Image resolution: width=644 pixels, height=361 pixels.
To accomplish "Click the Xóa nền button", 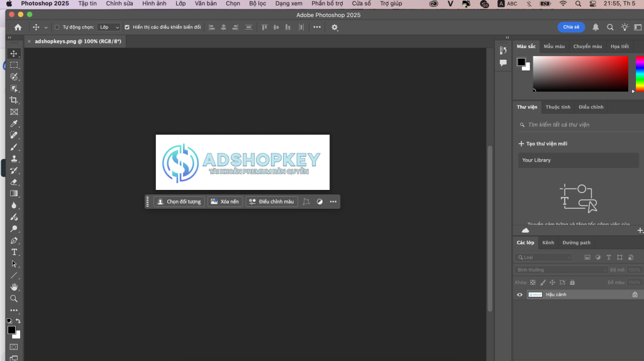I will (225, 202).
